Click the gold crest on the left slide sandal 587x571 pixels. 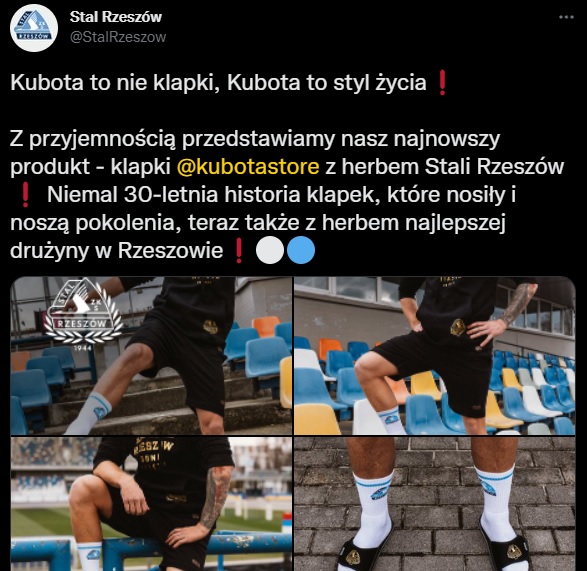[354, 557]
